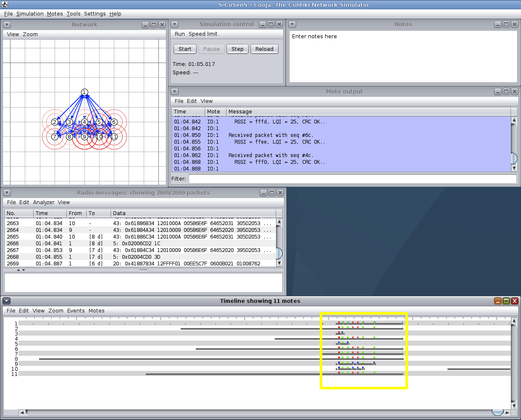Select mote 1 in Network view

(84, 92)
